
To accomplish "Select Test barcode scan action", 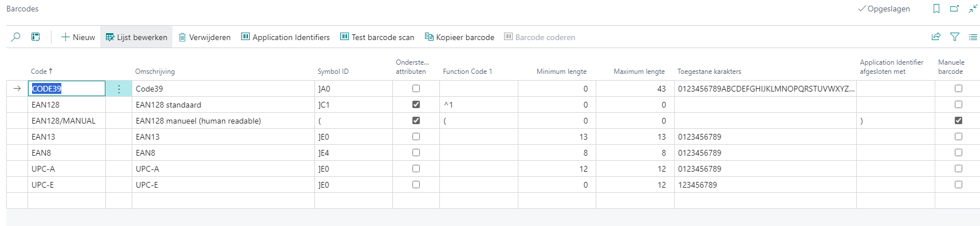I will pos(377,37).
